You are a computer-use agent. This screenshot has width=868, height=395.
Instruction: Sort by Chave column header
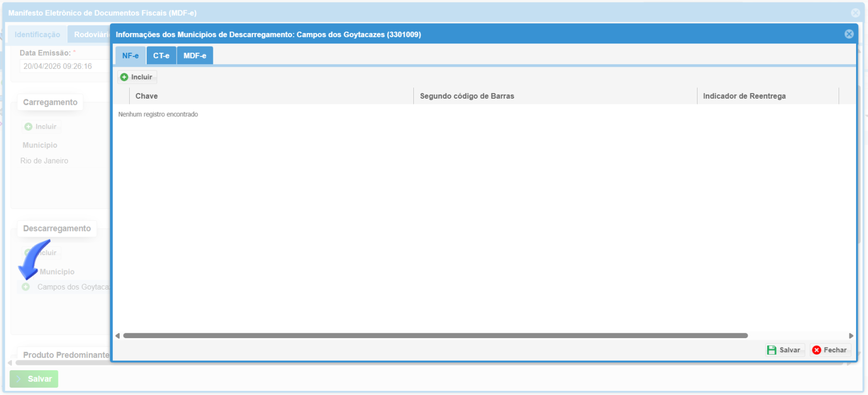[271, 96]
